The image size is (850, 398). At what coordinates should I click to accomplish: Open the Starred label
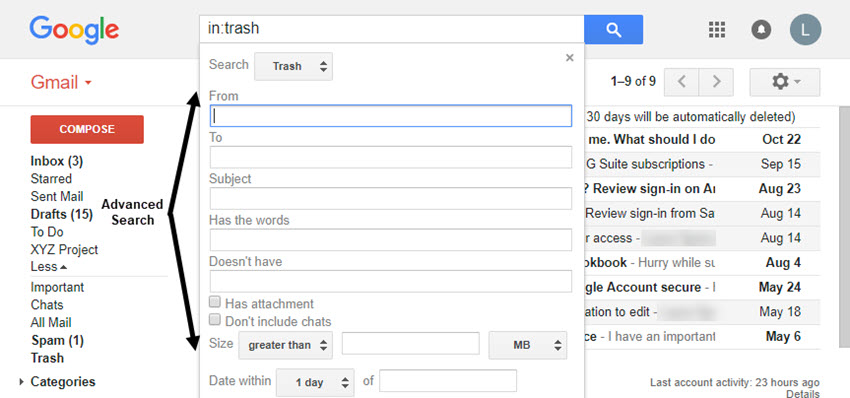(x=51, y=178)
